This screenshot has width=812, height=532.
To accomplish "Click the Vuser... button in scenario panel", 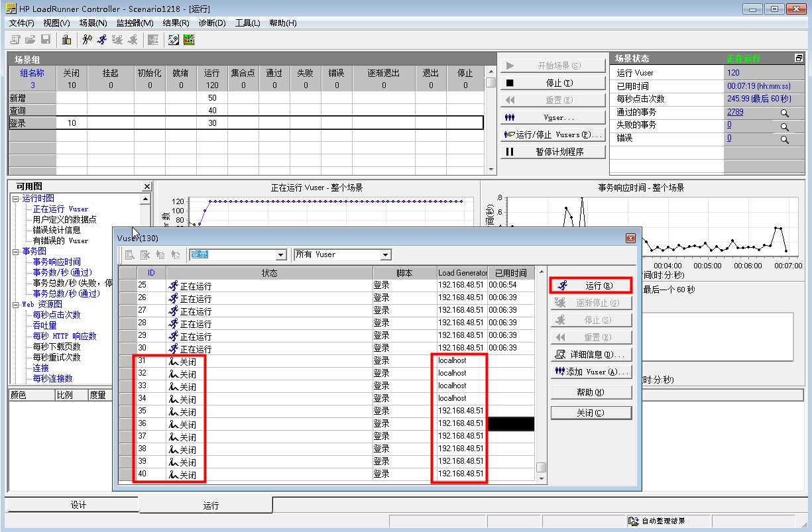I will coord(553,117).
